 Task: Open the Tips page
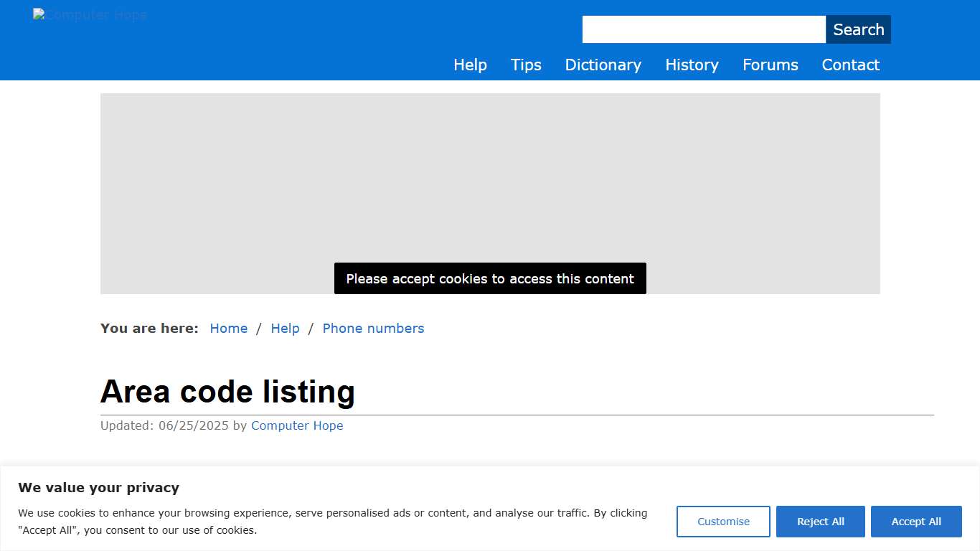tap(526, 65)
